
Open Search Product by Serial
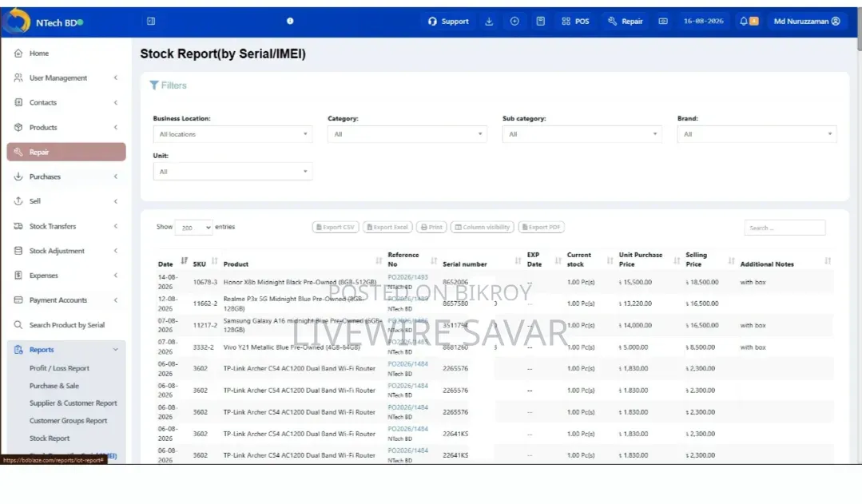(66, 325)
